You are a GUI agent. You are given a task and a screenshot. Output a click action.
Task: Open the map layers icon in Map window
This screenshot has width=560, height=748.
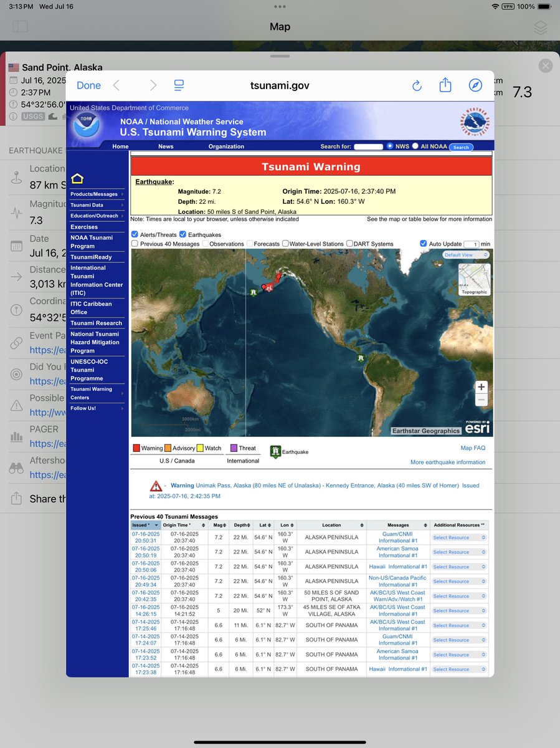pos(540,27)
